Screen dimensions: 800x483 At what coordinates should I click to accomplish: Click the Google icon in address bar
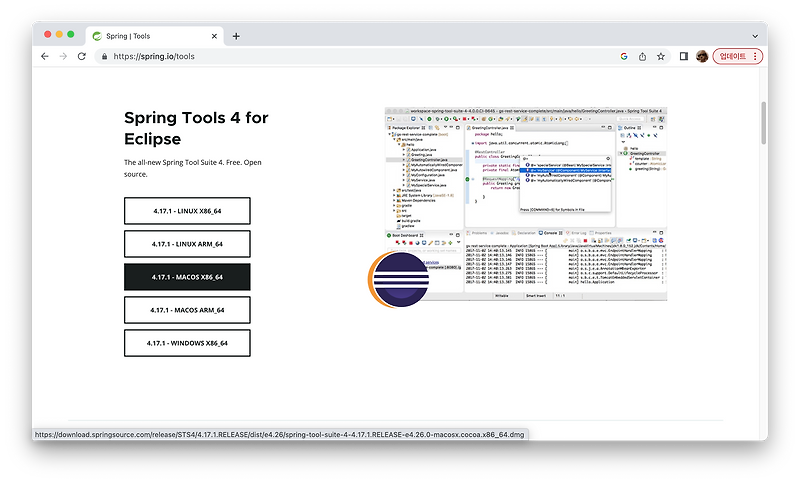click(x=623, y=57)
